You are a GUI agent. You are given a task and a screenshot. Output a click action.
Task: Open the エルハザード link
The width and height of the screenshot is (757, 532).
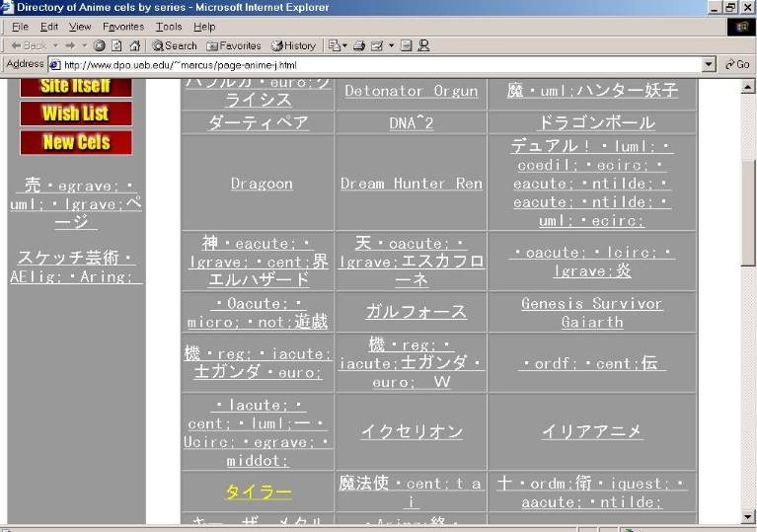[x=258, y=262]
